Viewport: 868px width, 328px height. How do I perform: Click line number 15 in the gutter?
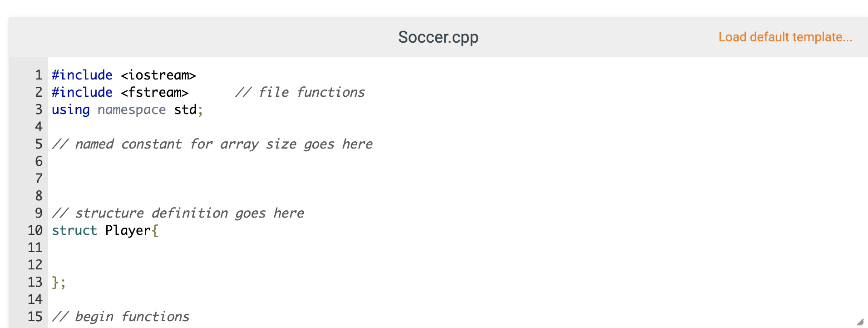click(x=35, y=316)
